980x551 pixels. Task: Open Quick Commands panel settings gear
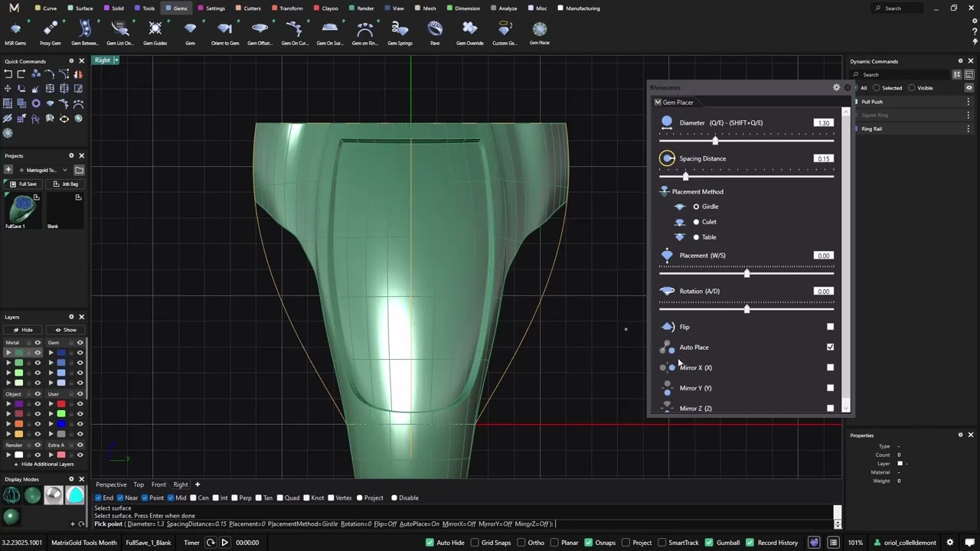point(71,61)
